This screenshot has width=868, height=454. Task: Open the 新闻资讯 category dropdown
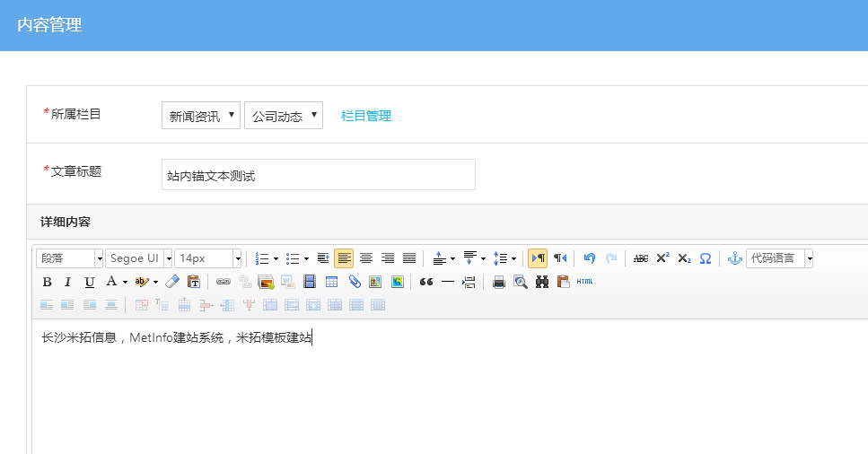201,116
